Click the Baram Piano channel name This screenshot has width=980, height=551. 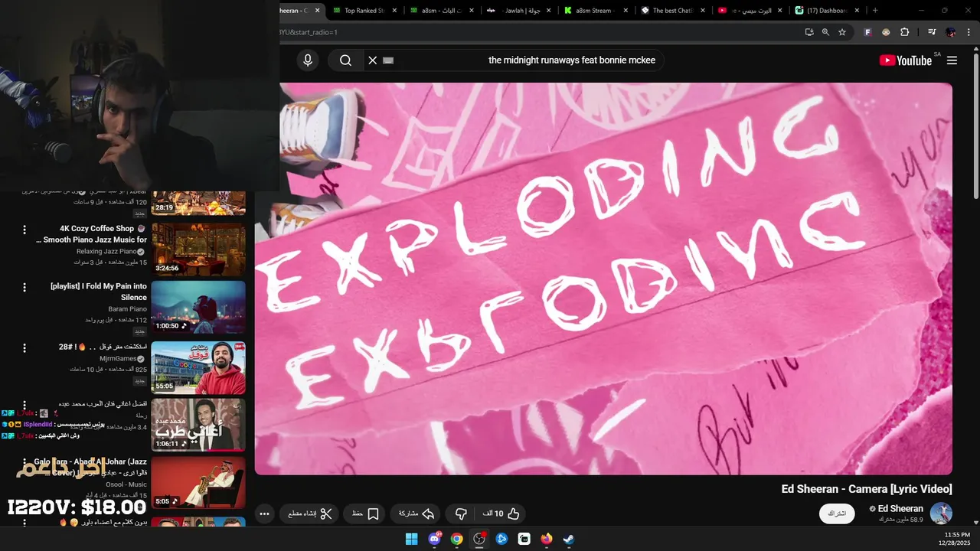pyautogui.click(x=127, y=309)
